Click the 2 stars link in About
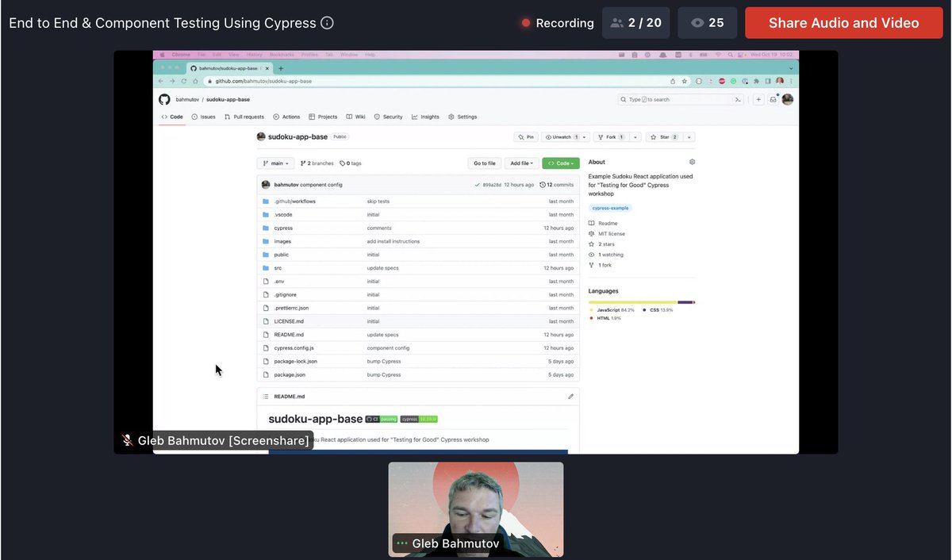 click(x=601, y=244)
